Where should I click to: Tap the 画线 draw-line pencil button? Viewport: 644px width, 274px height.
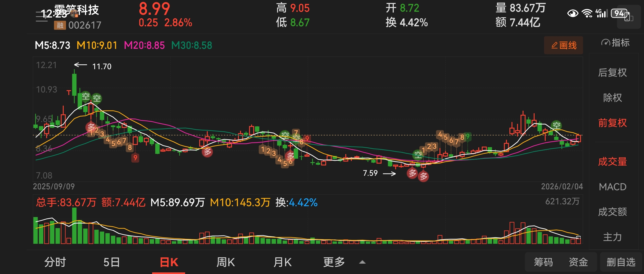tap(563, 45)
